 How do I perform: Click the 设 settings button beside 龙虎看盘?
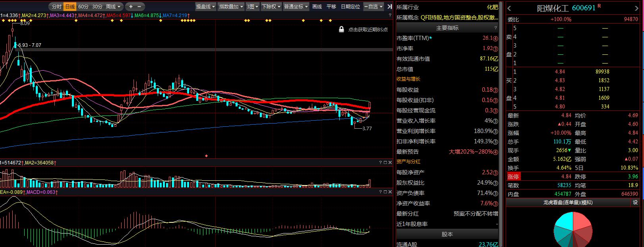[x=635, y=203]
